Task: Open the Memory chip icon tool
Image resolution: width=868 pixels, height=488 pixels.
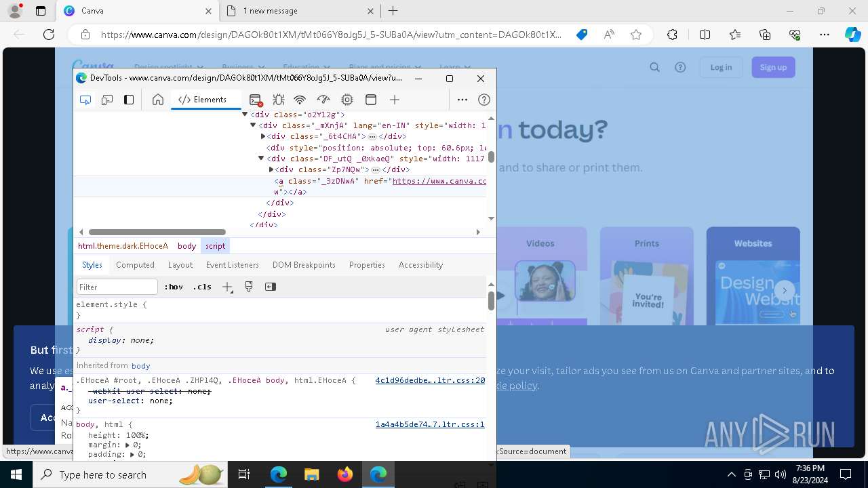Action: tap(347, 100)
